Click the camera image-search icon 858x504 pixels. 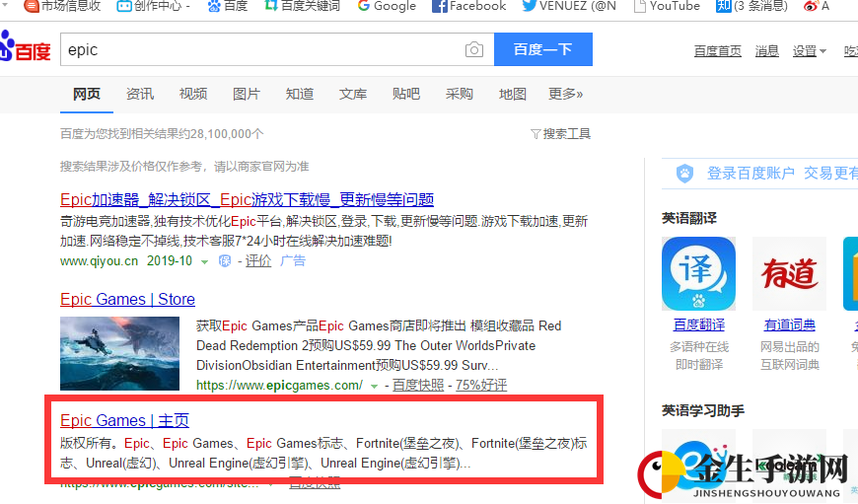coord(473,49)
